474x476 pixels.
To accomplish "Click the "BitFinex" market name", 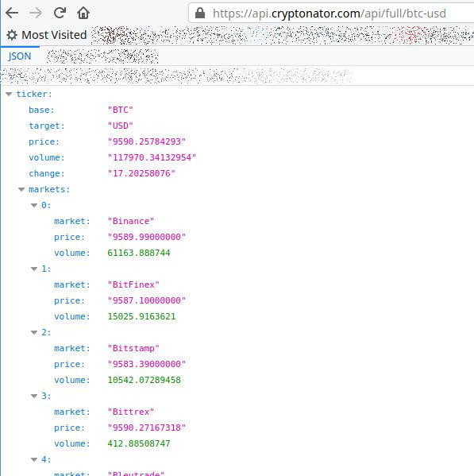I will pyautogui.click(x=133, y=284).
